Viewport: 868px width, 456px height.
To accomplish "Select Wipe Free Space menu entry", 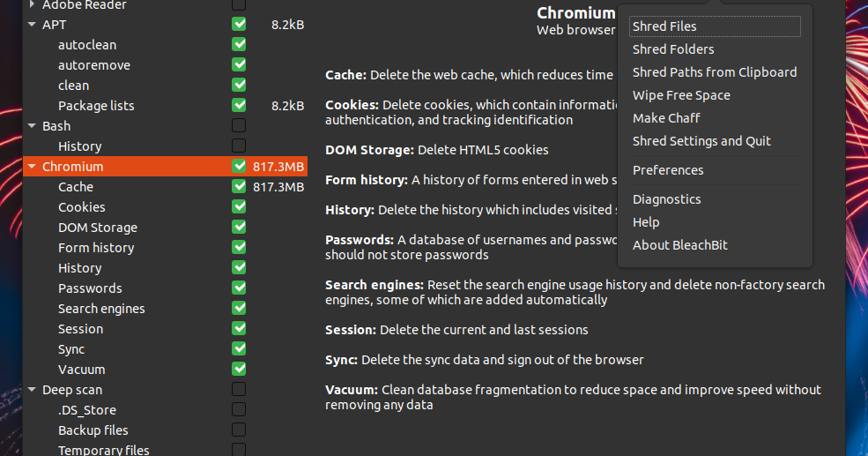I will click(x=715, y=95).
